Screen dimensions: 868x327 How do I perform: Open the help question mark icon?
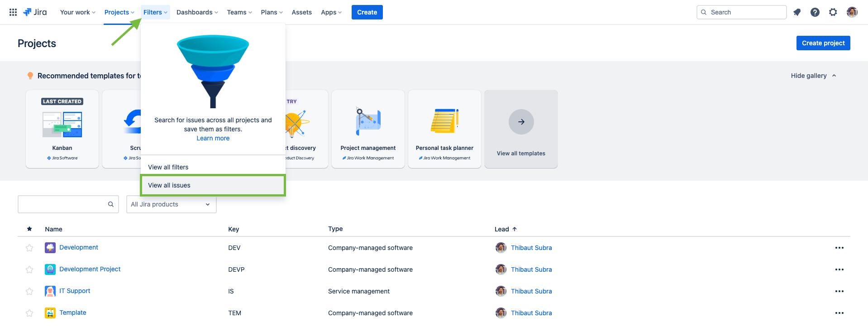click(x=815, y=12)
